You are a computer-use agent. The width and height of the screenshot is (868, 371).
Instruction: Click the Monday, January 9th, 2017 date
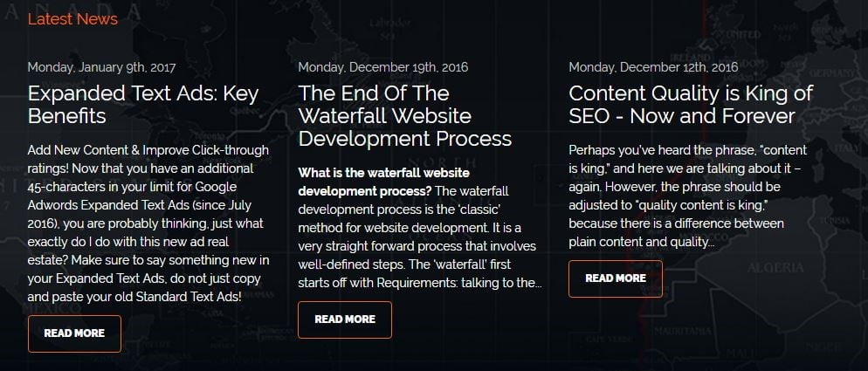tap(101, 67)
